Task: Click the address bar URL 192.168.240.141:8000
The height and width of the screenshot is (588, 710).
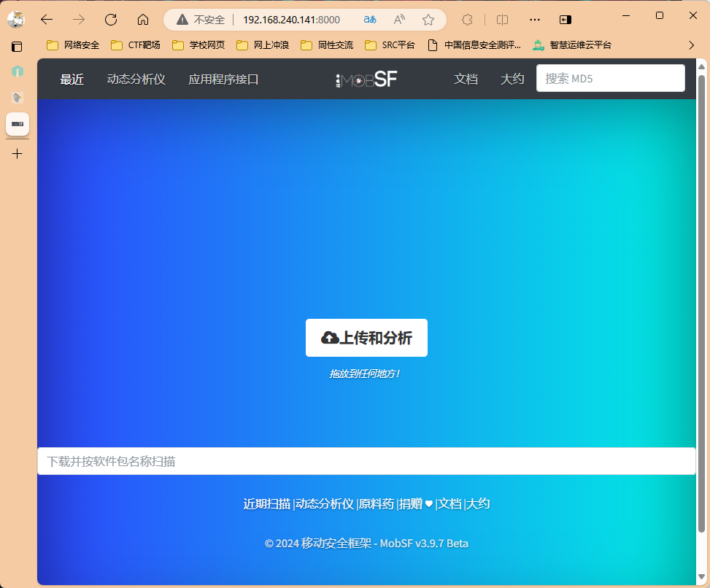Action: pyautogui.click(x=291, y=20)
